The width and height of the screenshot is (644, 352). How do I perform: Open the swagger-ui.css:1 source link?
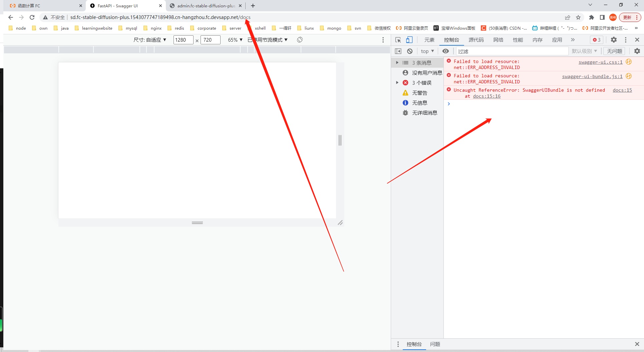click(600, 62)
